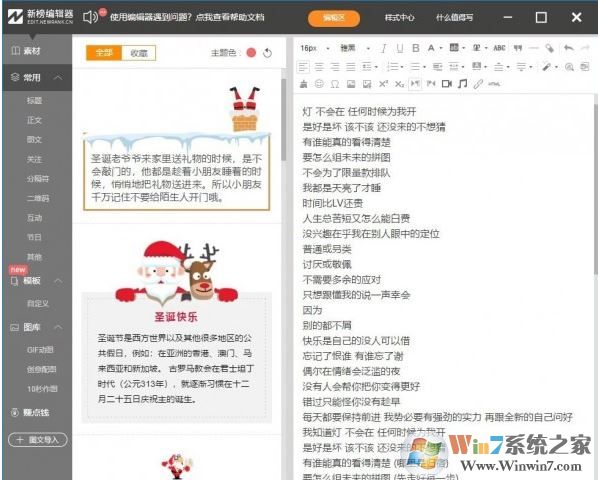Collapse the 常用 section
Image resolution: width=598 pixels, height=480 pixels.
pyautogui.click(x=58, y=78)
